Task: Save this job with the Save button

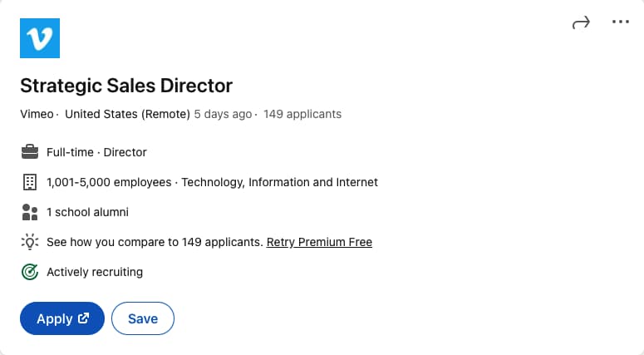Action: (x=143, y=318)
